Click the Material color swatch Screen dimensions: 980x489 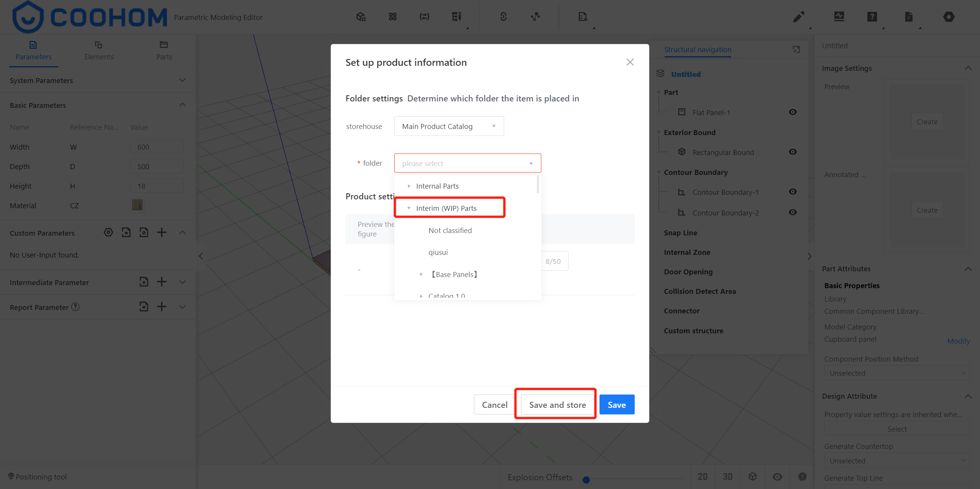pos(137,205)
